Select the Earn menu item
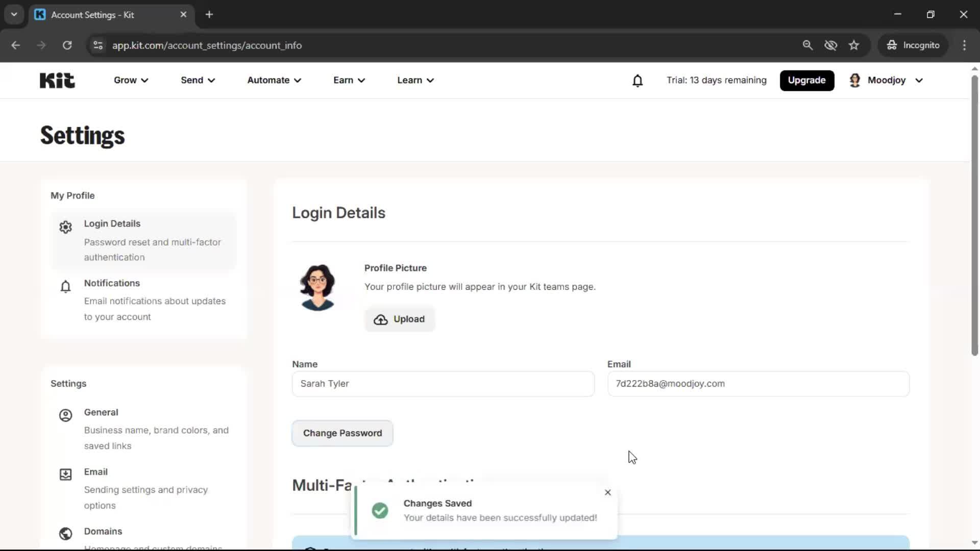The image size is (980, 551). pos(349,80)
